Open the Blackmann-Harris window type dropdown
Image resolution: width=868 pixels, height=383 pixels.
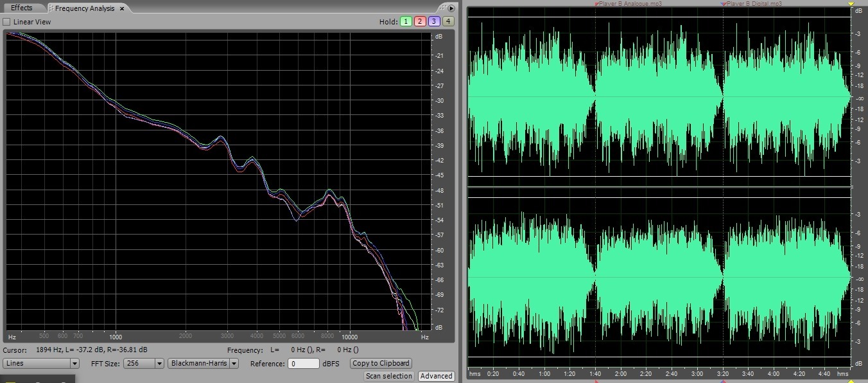[203, 363]
